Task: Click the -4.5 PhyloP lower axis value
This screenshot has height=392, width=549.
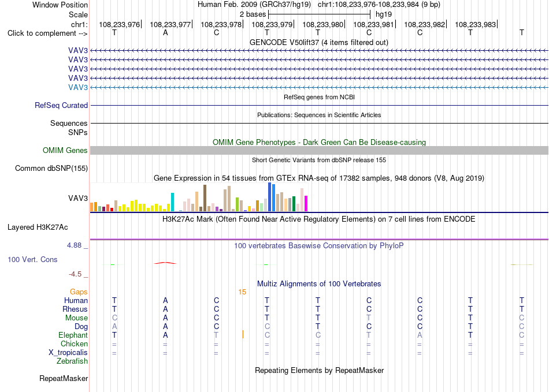Action: point(75,274)
